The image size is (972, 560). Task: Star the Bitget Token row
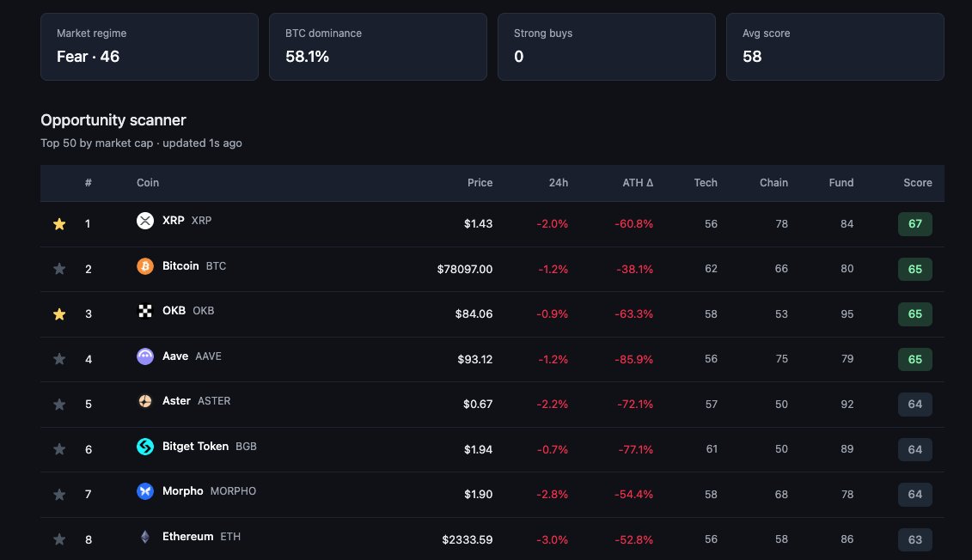point(59,449)
